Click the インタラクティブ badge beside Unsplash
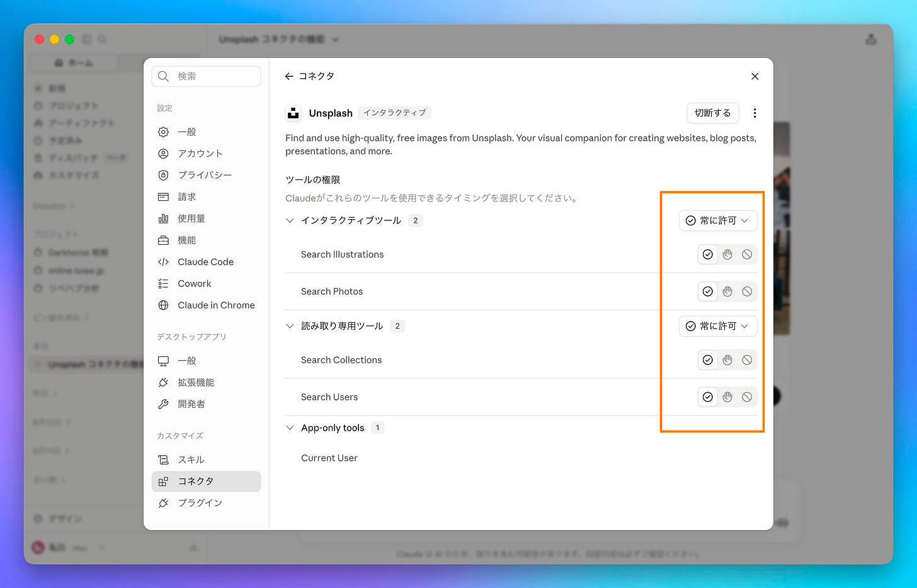 click(395, 113)
